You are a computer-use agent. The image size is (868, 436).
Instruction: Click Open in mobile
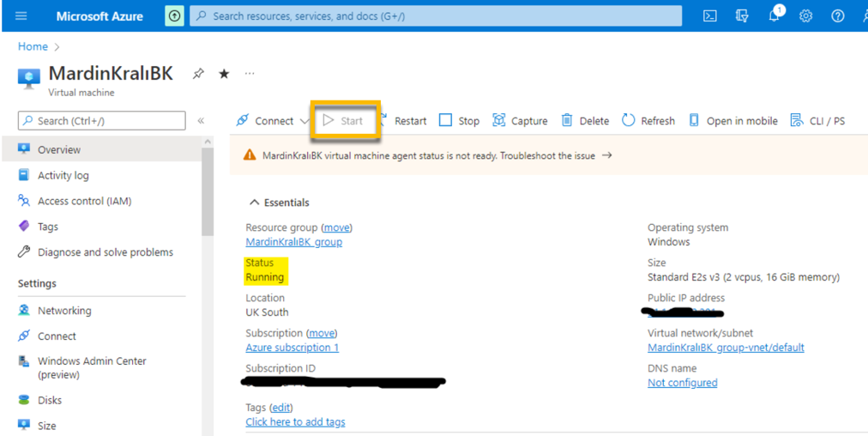pyautogui.click(x=733, y=121)
